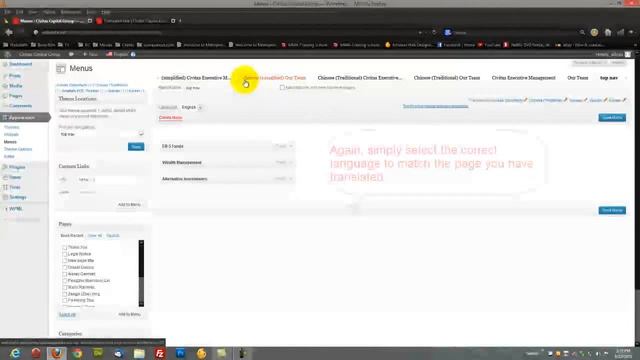Open Users in the sidebar
The width and height of the screenshot is (640, 360).
(x=15, y=177)
